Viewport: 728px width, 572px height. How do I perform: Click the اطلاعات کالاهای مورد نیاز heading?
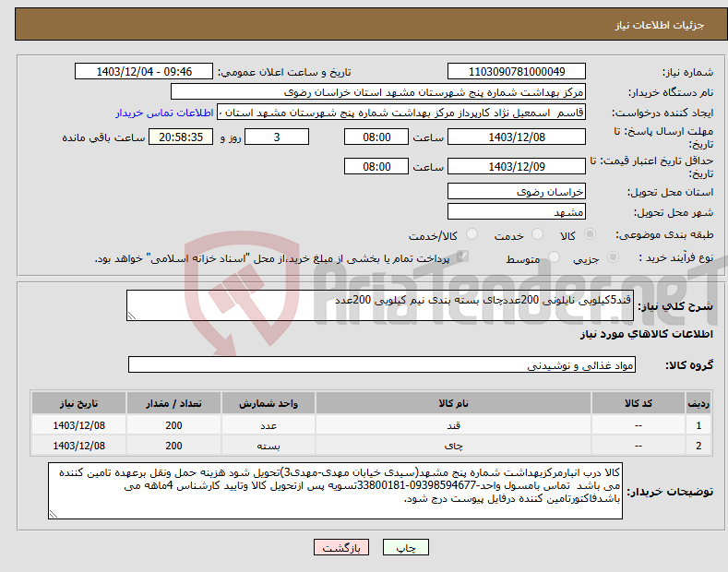[x=646, y=334]
